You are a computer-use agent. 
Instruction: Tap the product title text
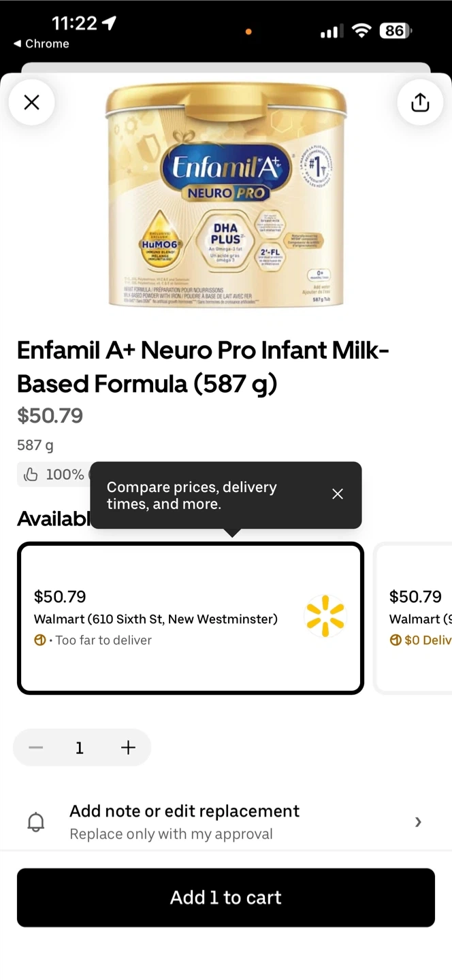203,367
